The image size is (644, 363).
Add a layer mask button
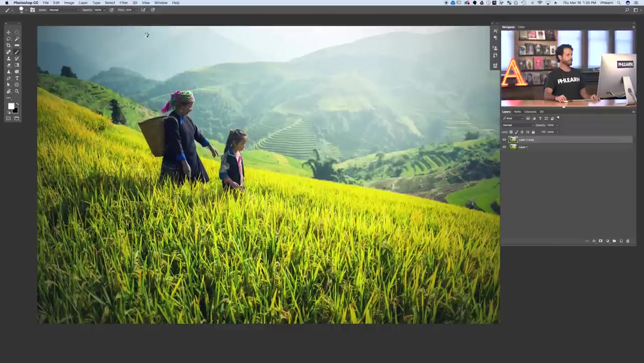(601, 241)
